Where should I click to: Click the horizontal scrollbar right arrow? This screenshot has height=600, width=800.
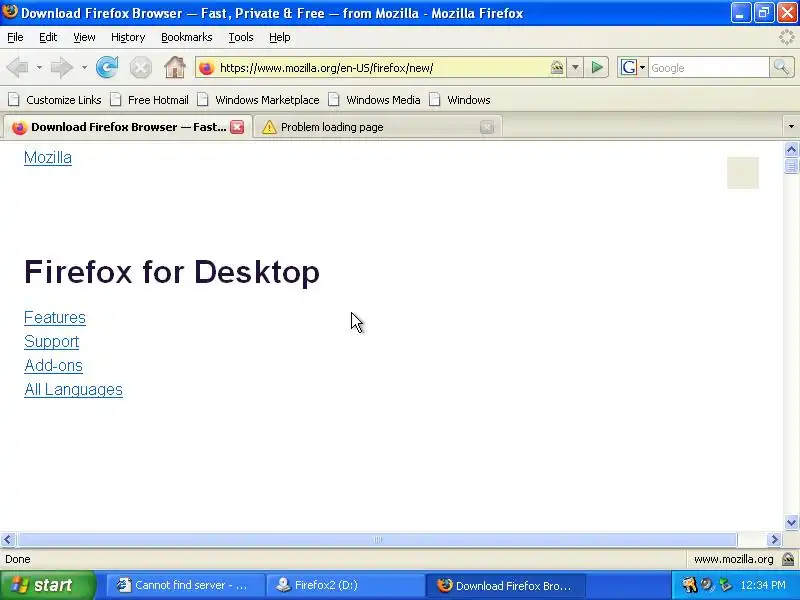[774, 539]
